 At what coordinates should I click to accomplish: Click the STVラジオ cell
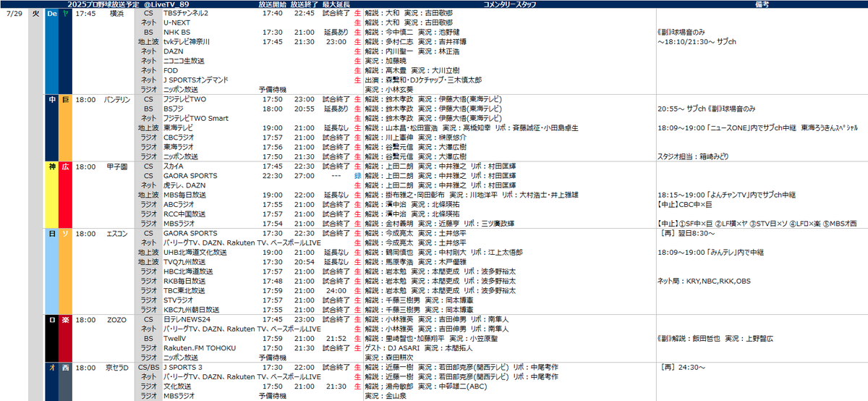tap(179, 300)
